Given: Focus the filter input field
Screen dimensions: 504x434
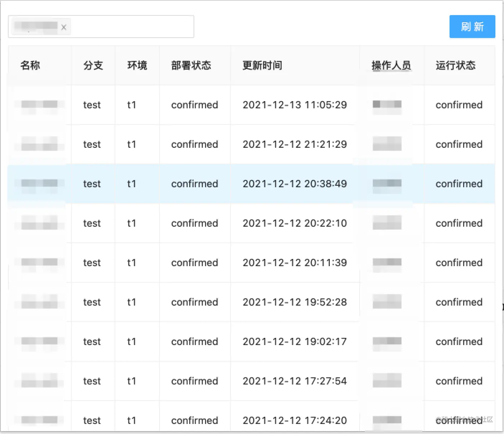Looking at the screenshot, I should pyautogui.click(x=101, y=27).
